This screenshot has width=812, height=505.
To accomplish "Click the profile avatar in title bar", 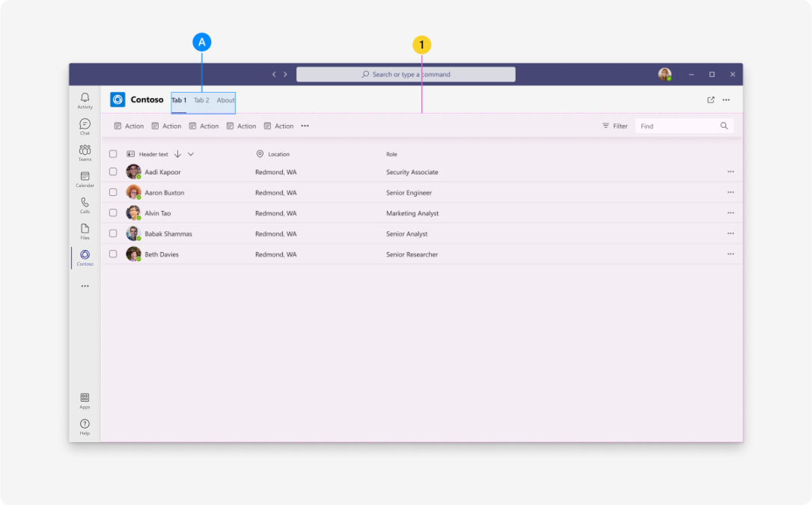I will click(665, 74).
